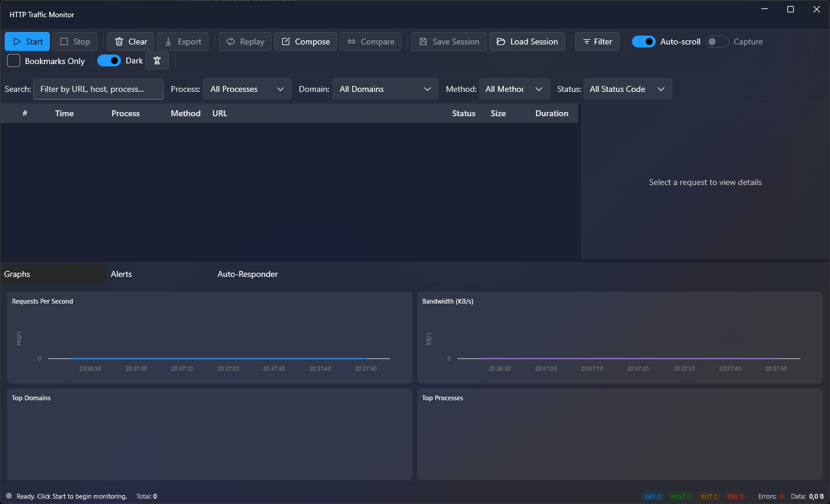
Task: Click the POST 0 badge
Action: [680, 496]
